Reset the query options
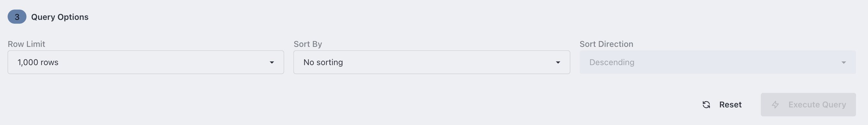 coord(722,105)
